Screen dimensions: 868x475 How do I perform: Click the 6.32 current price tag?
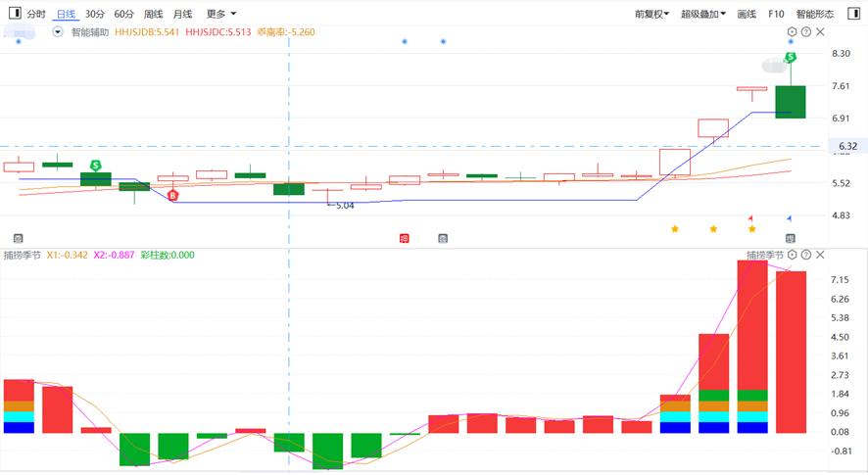click(x=847, y=146)
